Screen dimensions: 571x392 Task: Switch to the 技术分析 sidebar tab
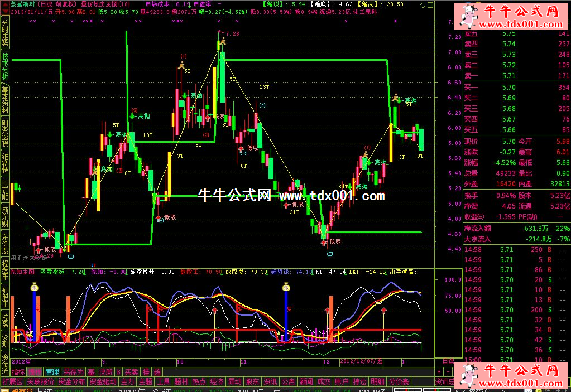(5, 66)
